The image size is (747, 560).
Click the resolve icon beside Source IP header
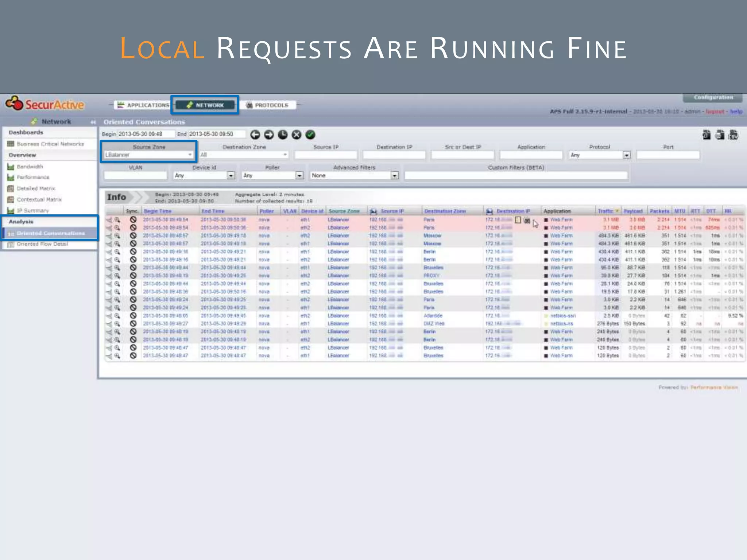(x=373, y=211)
